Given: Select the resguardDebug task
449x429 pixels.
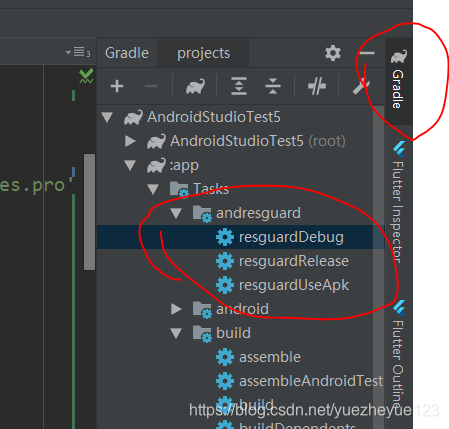Looking at the screenshot, I should (x=241, y=237).
